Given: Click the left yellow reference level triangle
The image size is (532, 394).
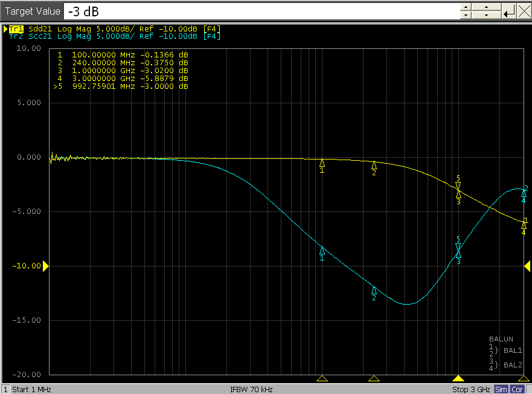Looking at the screenshot, I should click(x=45, y=265).
